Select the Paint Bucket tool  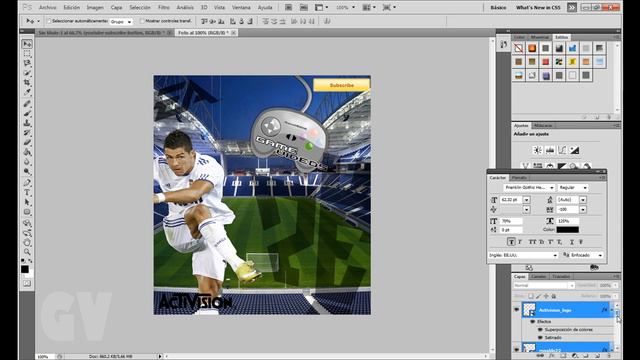pos(27,153)
